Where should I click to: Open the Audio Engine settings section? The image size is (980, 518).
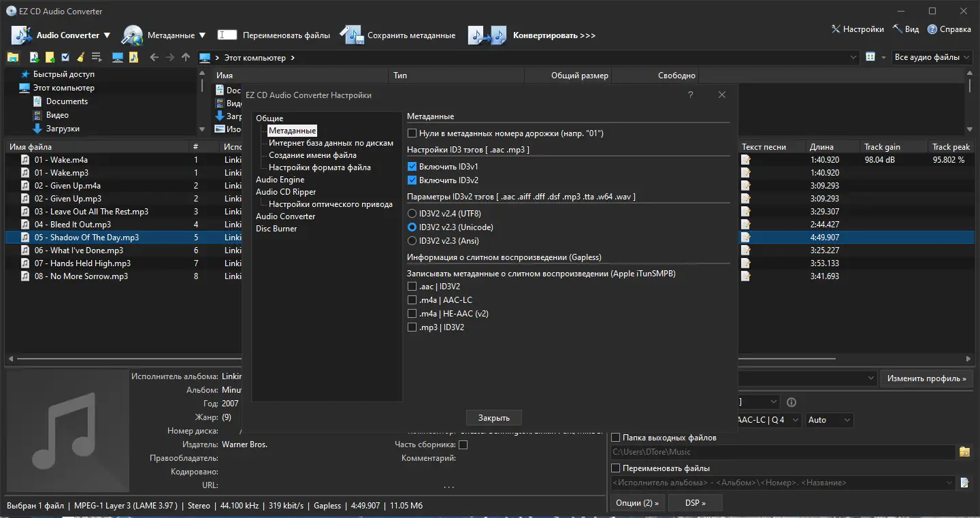coord(280,180)
